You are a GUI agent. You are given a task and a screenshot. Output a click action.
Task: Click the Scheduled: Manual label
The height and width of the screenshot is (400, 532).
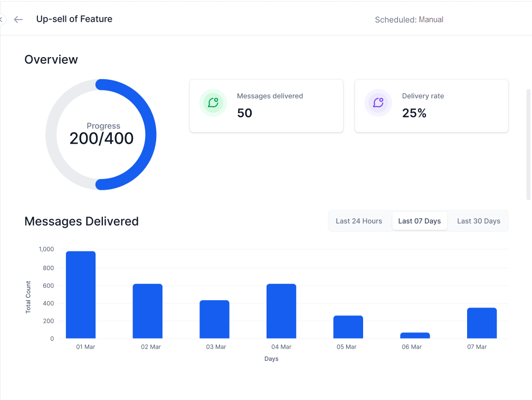click(x=409, y=20)
